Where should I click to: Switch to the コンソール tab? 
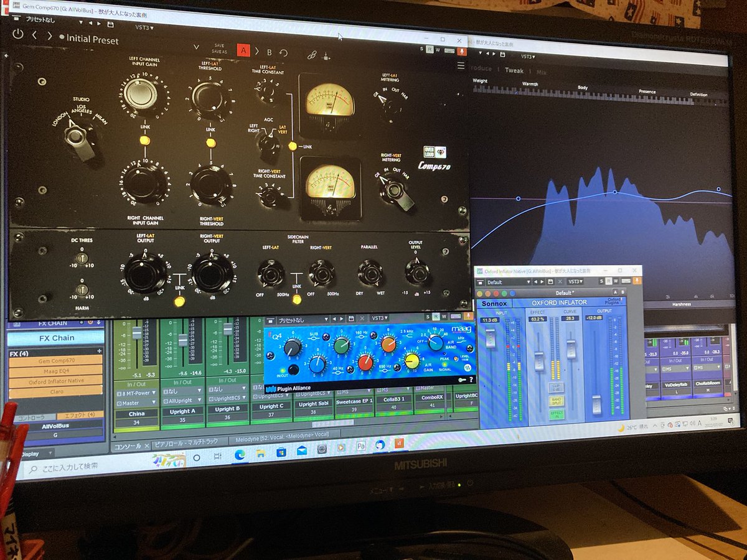[131, 447]
